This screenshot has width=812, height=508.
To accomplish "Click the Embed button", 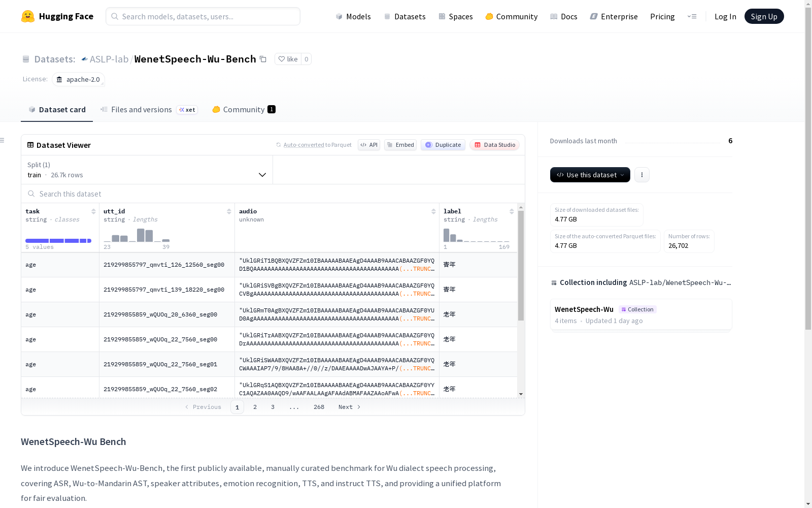I will (400, 145).
